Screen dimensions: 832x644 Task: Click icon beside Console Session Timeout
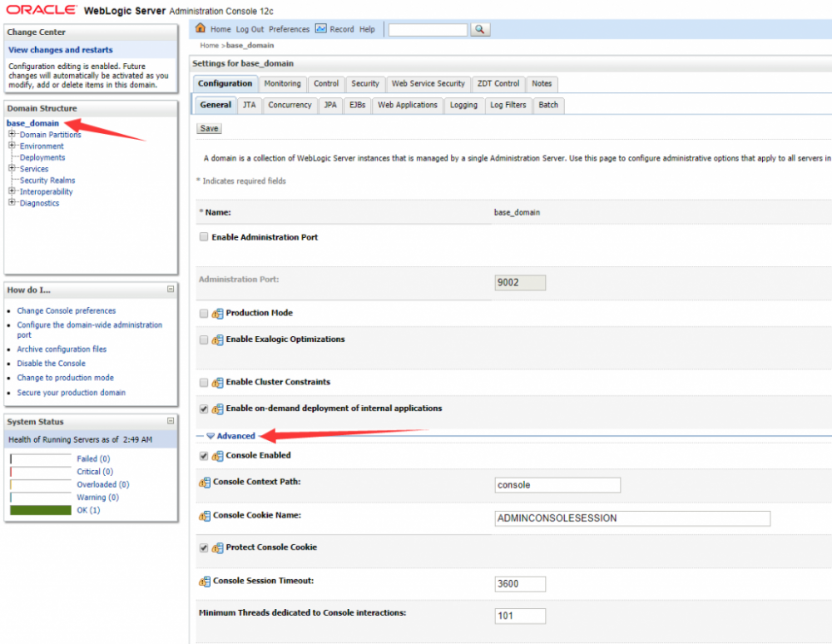pyautogui.click(x=205, y=582)
